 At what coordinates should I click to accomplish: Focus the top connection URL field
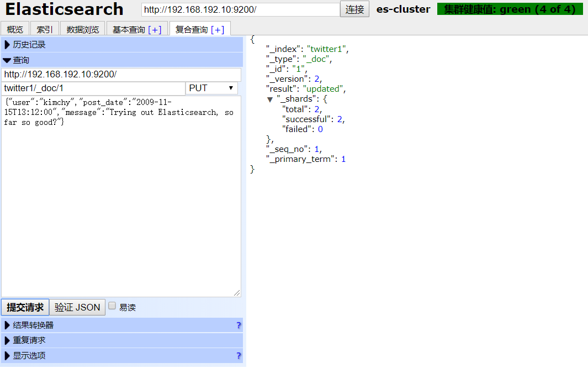240,9
